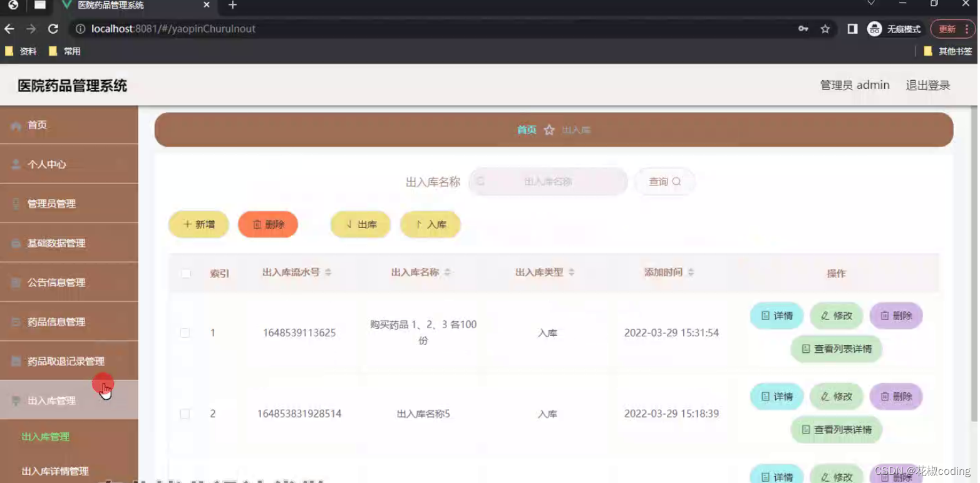This screenshot has width=980, height=483.
Task: Click the browser forward arrow
Action: tap(31, 29)
